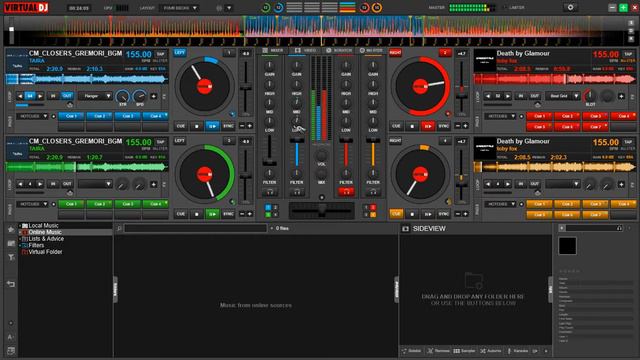Click the headphone PFL button on mixer channel 4
640x360 pixels.
(373, 191)
